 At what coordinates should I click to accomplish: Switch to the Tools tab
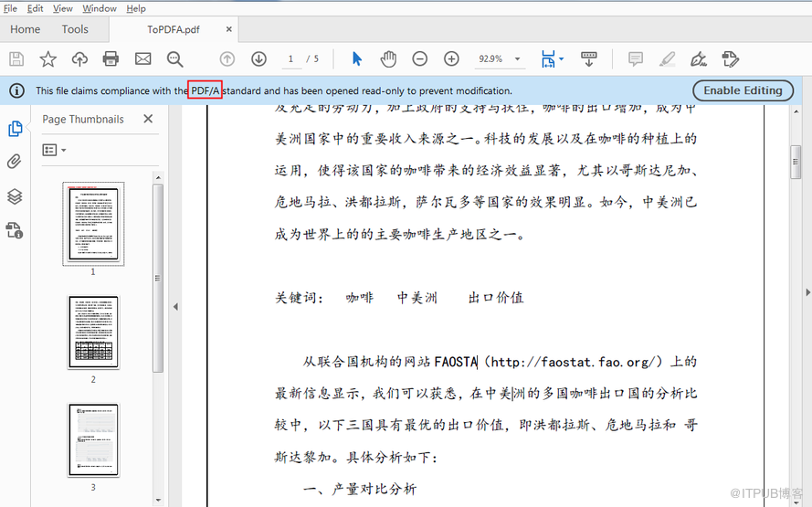[75, 29]
